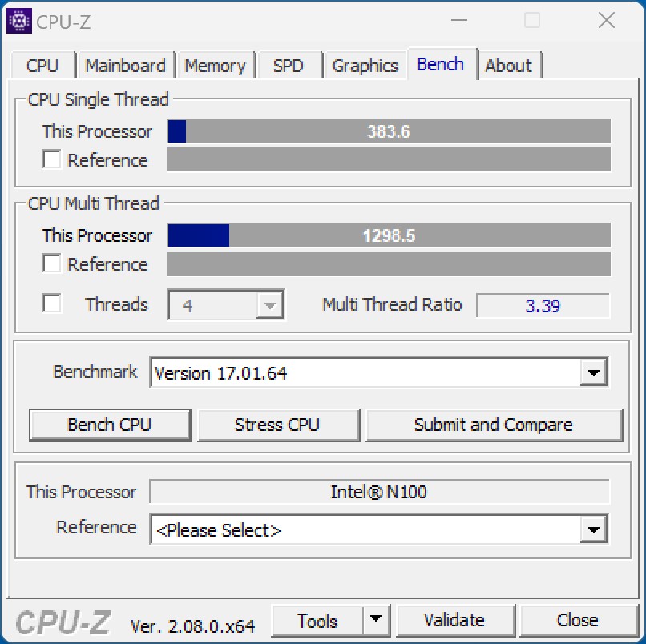Click Submit and Compare button
The width and height of the screenshot is (646, 644).
(x=494, y=425)
